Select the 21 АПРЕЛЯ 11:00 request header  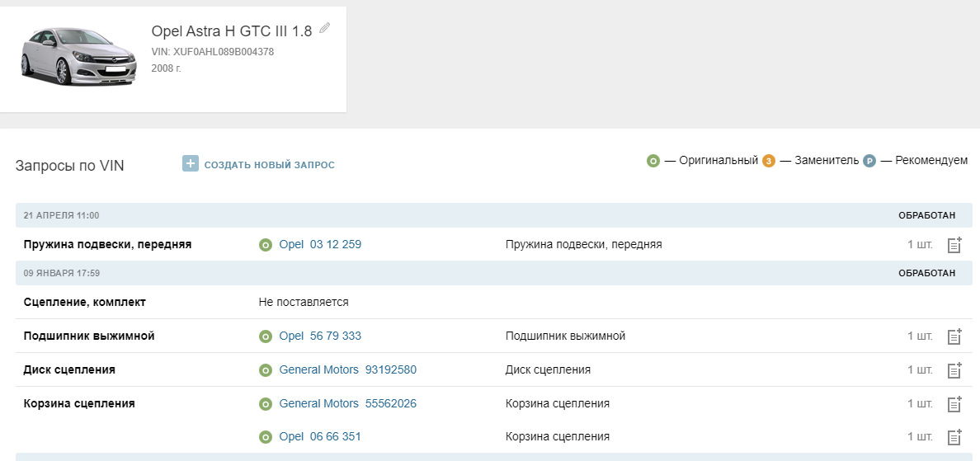62,215
